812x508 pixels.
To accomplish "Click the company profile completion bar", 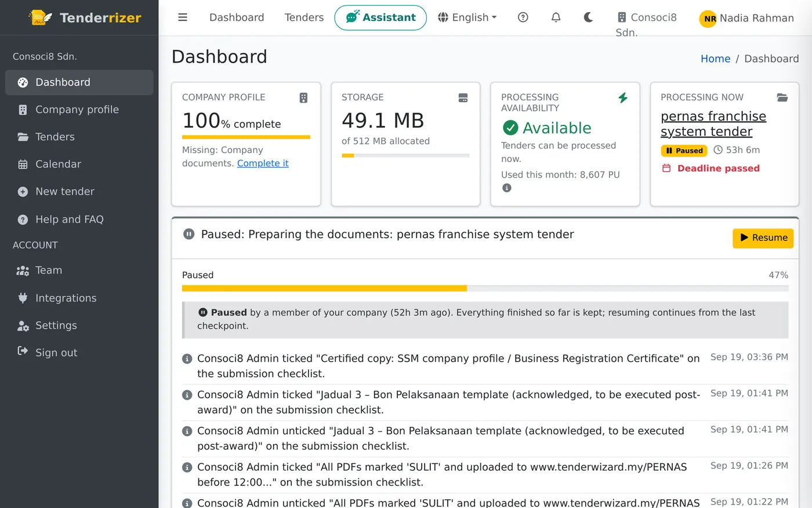I will [246, 137].
